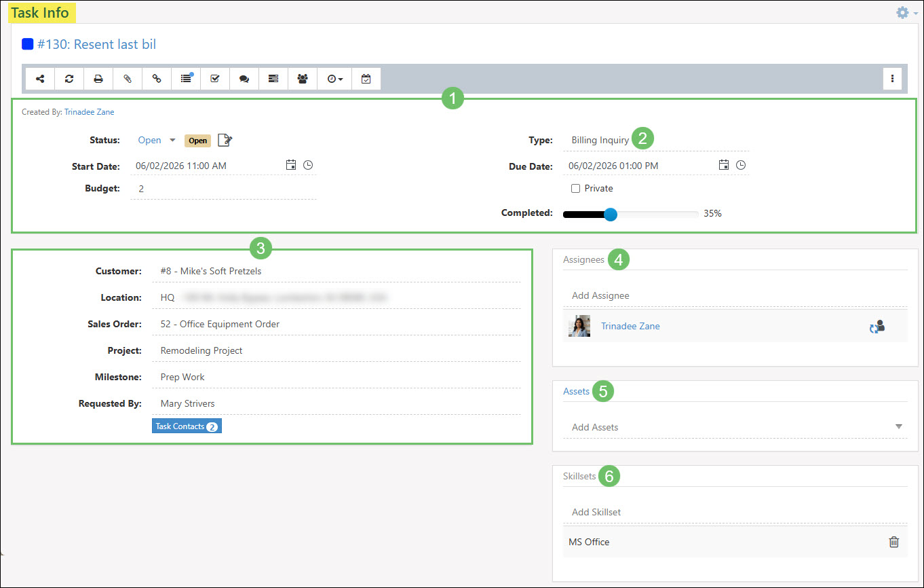
Task: Open the Due Date calendar picker
Action: [724, 165]
